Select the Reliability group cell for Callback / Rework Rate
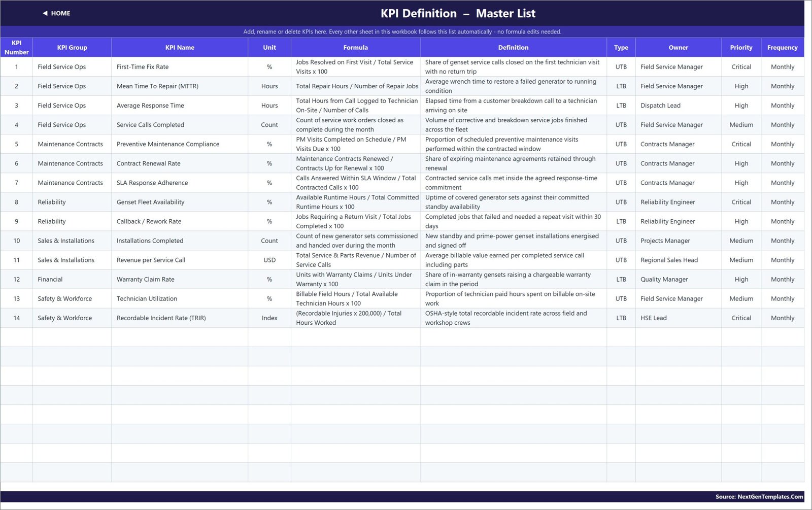Image resolution: width=812 pixels, height=510 pixels. pos(72,221)
